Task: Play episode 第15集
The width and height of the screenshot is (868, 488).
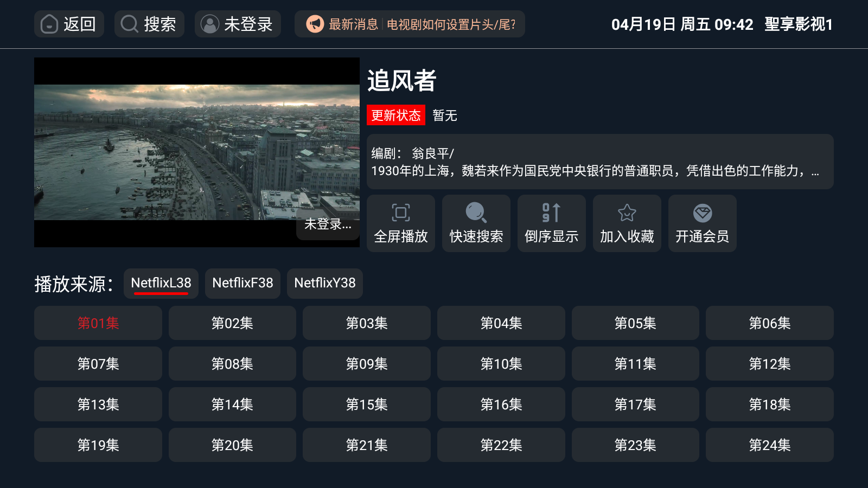Action: [x=367, y=404]
